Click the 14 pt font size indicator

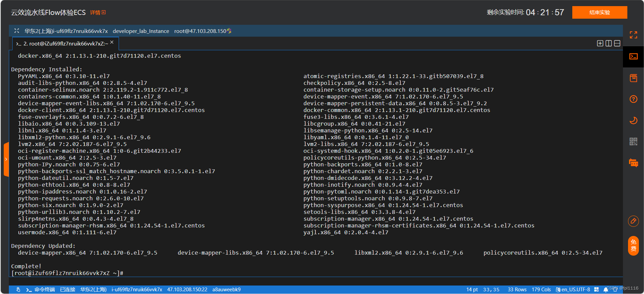[472, 290]
